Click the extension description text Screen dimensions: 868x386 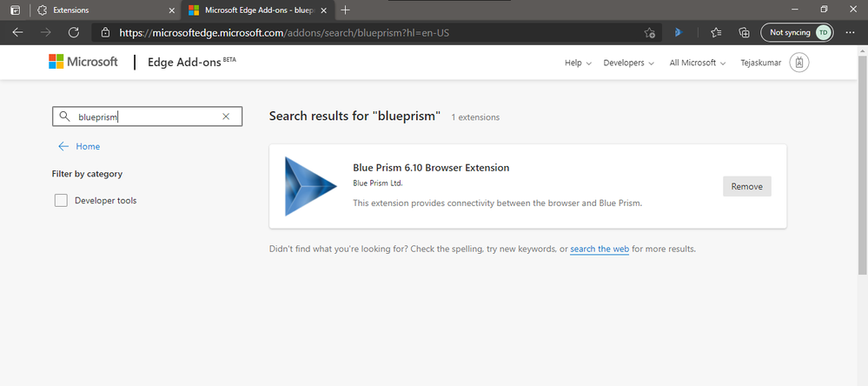[x=498, y=203]
